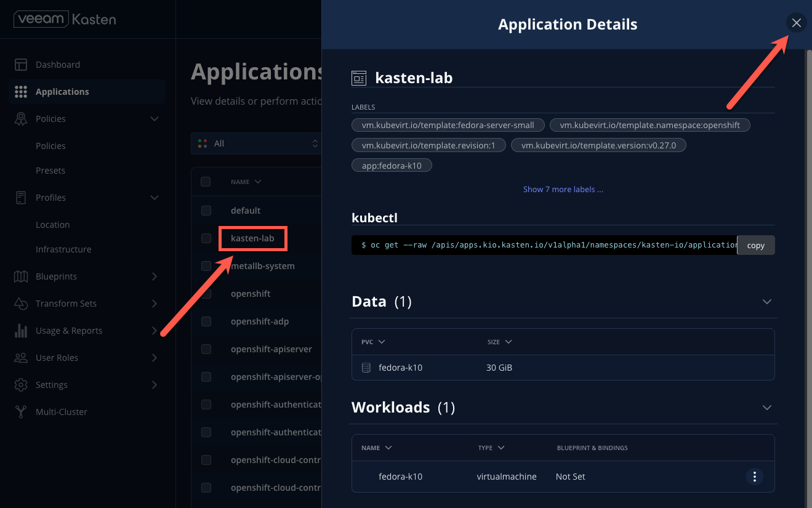Click the status dots icon in All filter

click(x=203, y=143)
